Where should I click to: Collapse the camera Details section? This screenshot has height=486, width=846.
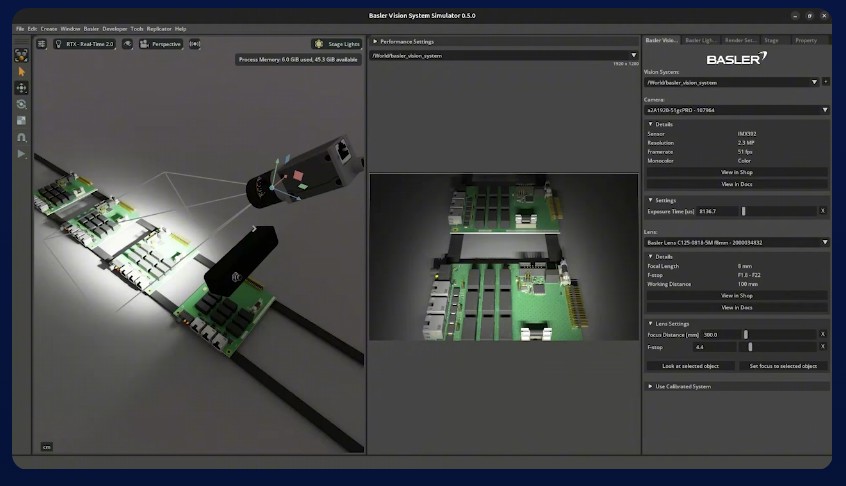click(x=737, y=124)
